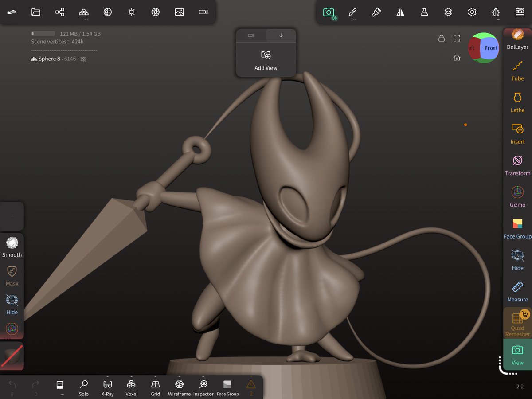Open the Background image menu
Image resolution: width=532 pixels, height=399 pixels.
pyautogui.click(x=180, y=12)
